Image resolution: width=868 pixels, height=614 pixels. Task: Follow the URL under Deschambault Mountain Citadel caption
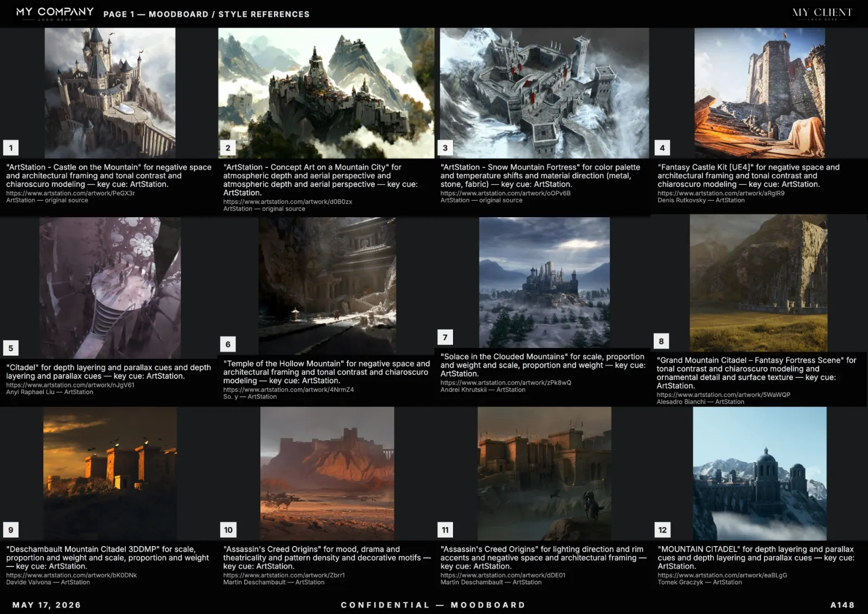72,575
